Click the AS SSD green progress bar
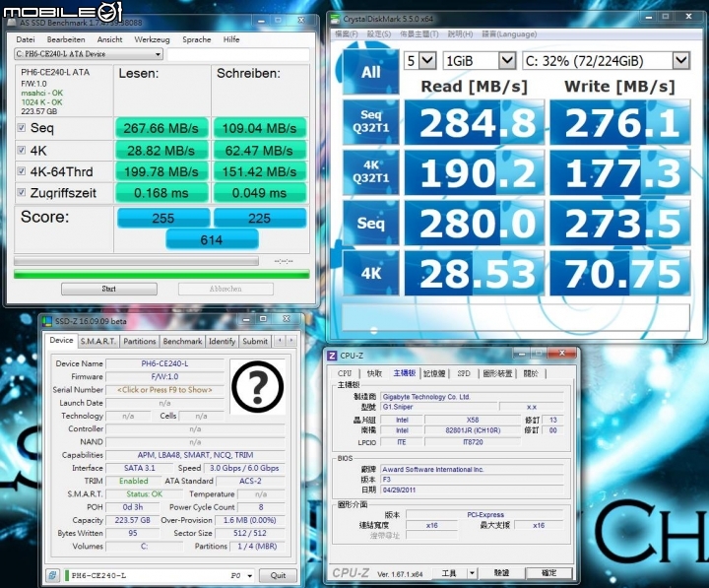This screenshot has width=709, height=588. [x=161, y=274]
